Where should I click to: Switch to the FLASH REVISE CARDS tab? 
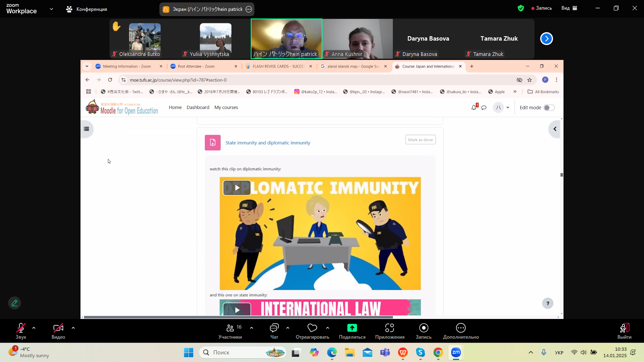(278, 66)
